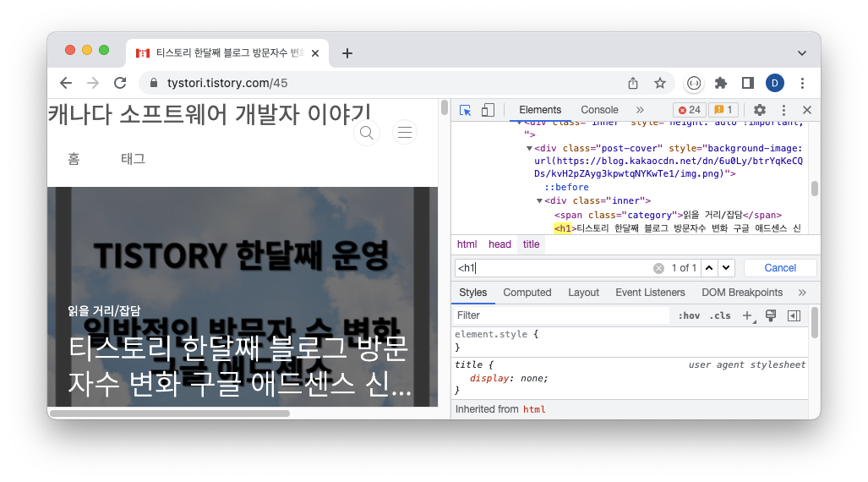
Task: Click head in the breadcrumb
Action: pyautogui.click(x=500, y=244)
